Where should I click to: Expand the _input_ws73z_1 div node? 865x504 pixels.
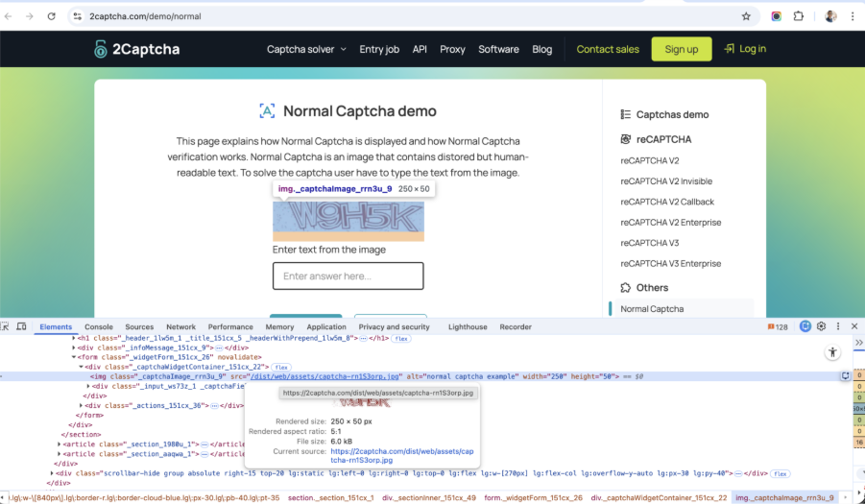point(88,386)
